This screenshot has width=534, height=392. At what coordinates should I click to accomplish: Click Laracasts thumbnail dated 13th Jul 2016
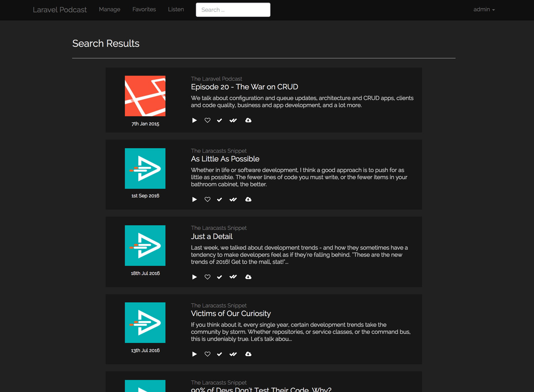point(145,323)
